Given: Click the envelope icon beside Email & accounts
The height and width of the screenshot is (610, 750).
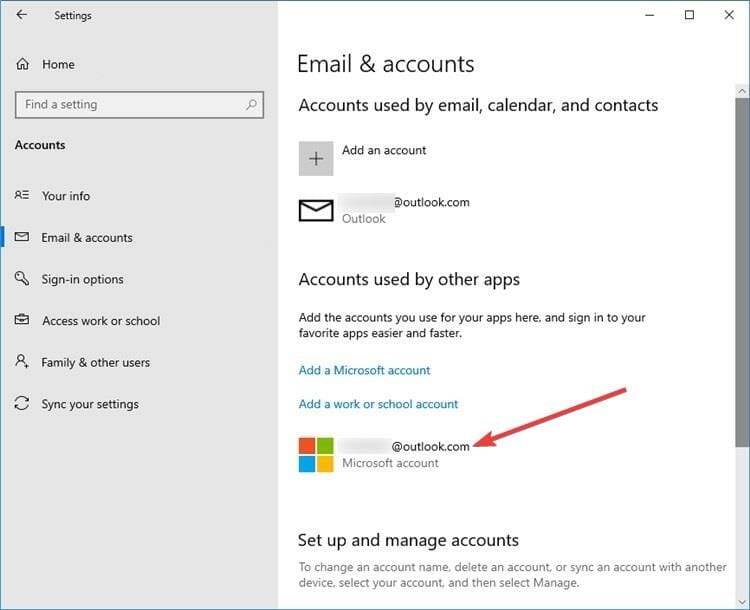Looking at the screenshot, I should pos(22,237).
